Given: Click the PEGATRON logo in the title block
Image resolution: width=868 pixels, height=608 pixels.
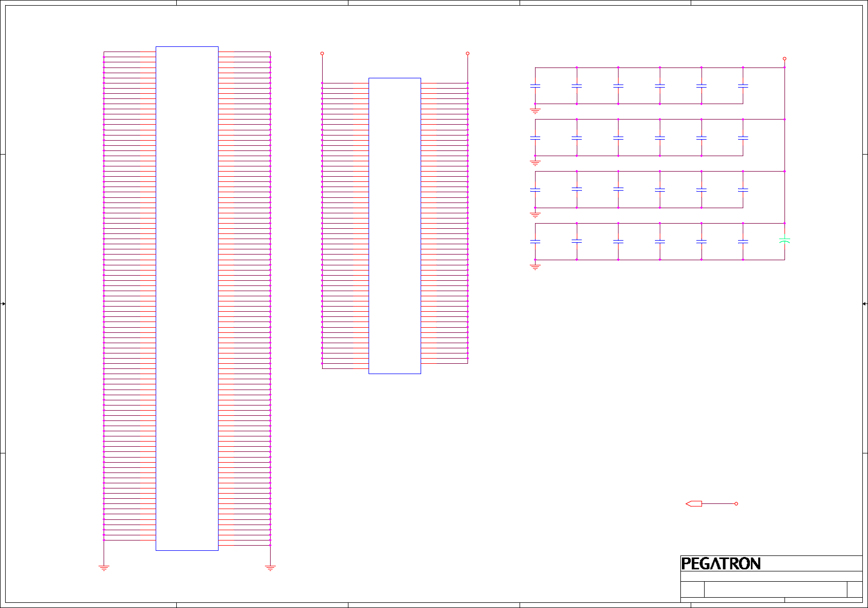Looking at the screenshot, I should [721, 564].
